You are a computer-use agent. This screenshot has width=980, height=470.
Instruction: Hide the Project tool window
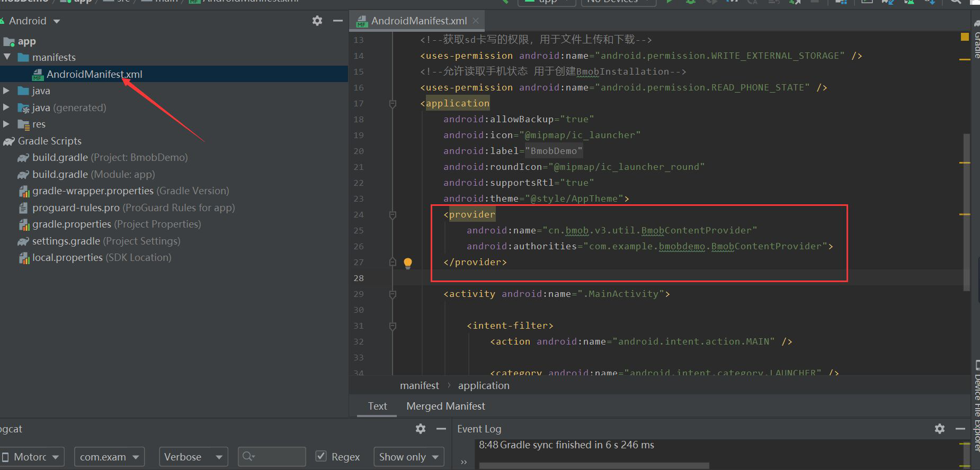[338, 21]
